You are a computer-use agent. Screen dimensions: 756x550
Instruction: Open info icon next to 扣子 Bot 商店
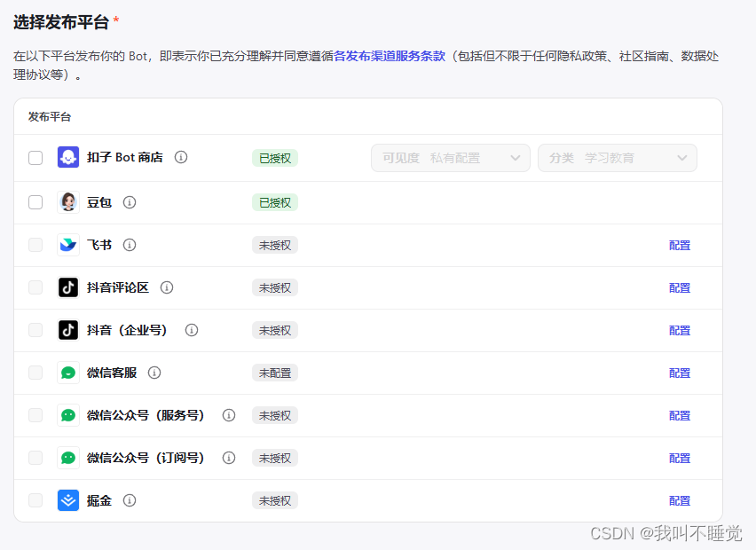pos(181,158)
